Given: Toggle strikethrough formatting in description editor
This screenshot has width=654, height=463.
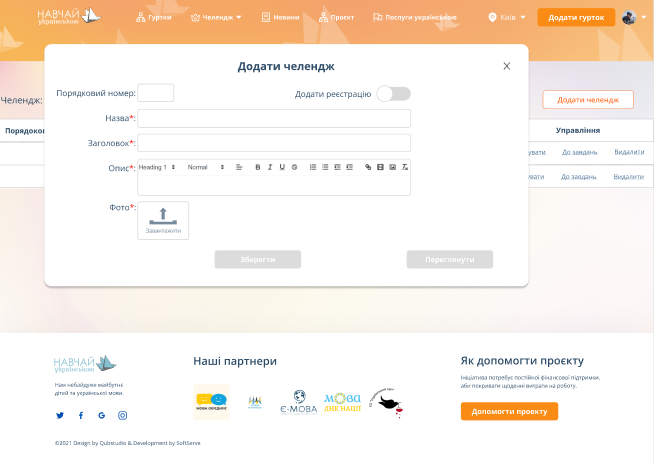Looking at the screenshot, I should click(x=294, y=167).
